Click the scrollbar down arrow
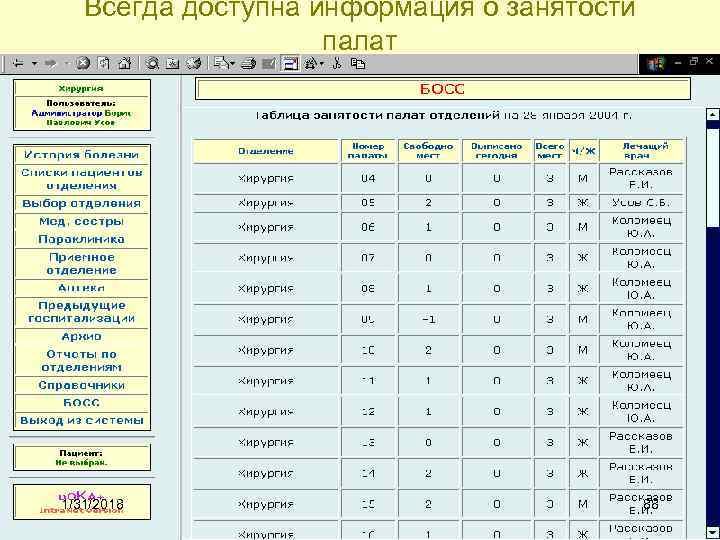 click(x=713, y=533)
